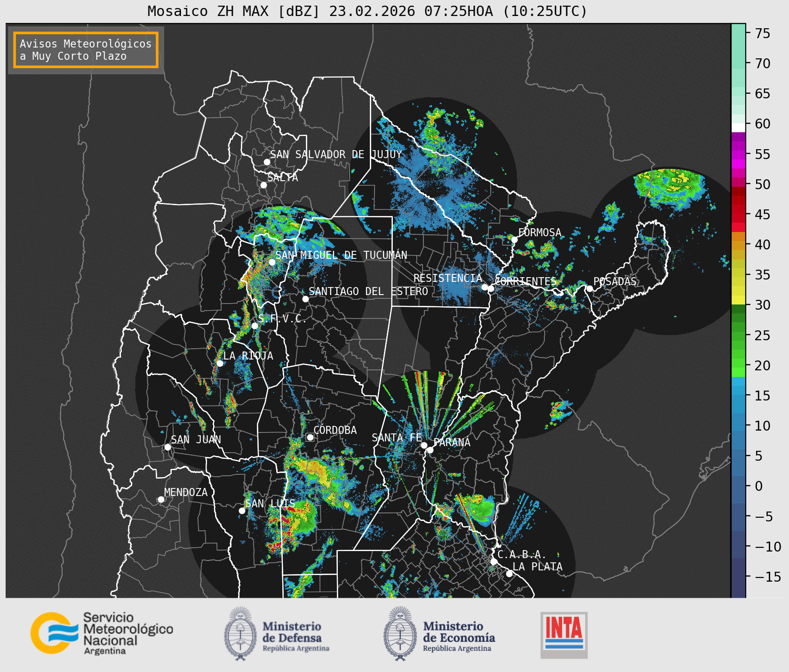The height and width of the screenshot is (672, 789).
Task: Click the Formosa city marker dot
Action: click(x=514, y=240)
